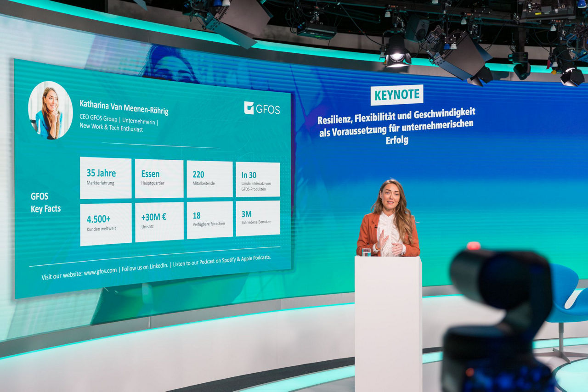588x392 pixels.
Task: Click 'GFOS Key Facts' heading
Action: 45,202
